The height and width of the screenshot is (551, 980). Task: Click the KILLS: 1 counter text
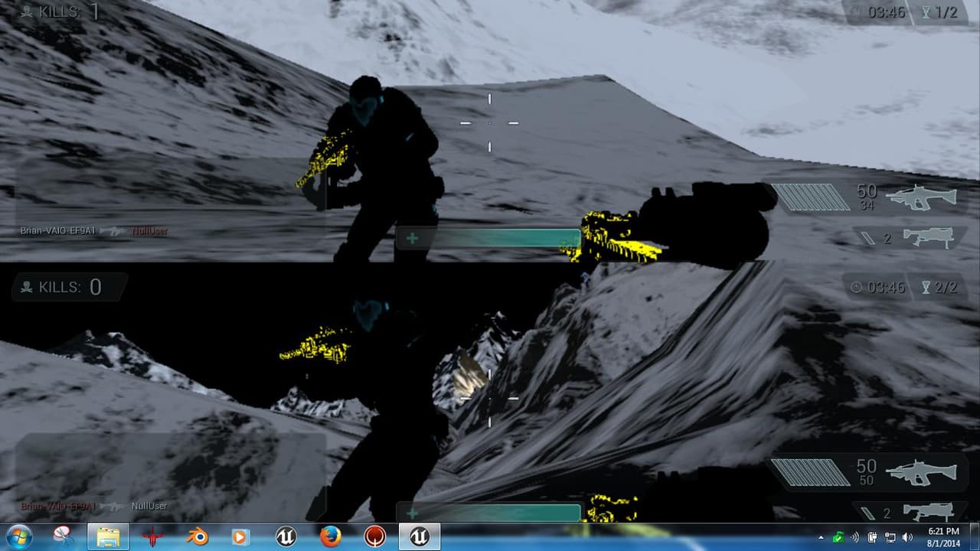tap(69, 11)
